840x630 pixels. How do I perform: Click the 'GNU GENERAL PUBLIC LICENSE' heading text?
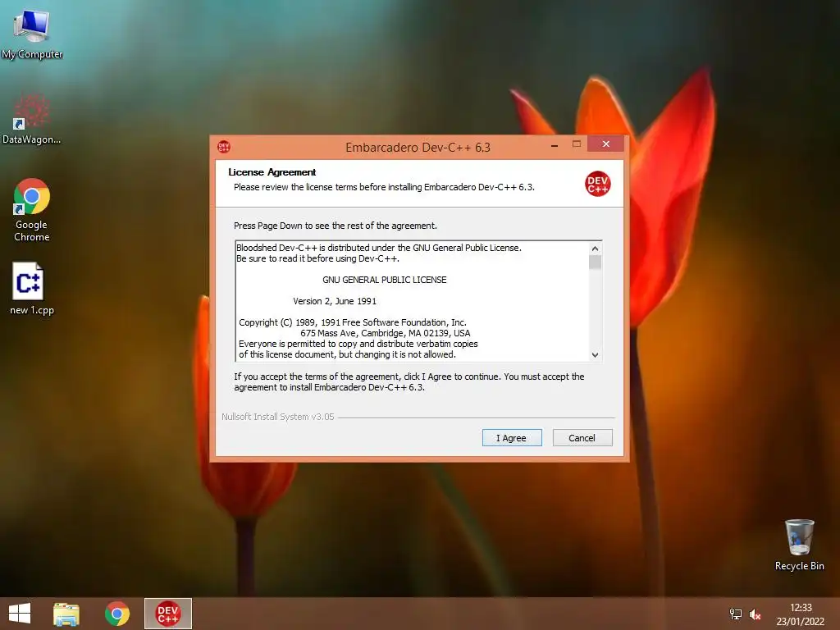click(x=384, y=280)
